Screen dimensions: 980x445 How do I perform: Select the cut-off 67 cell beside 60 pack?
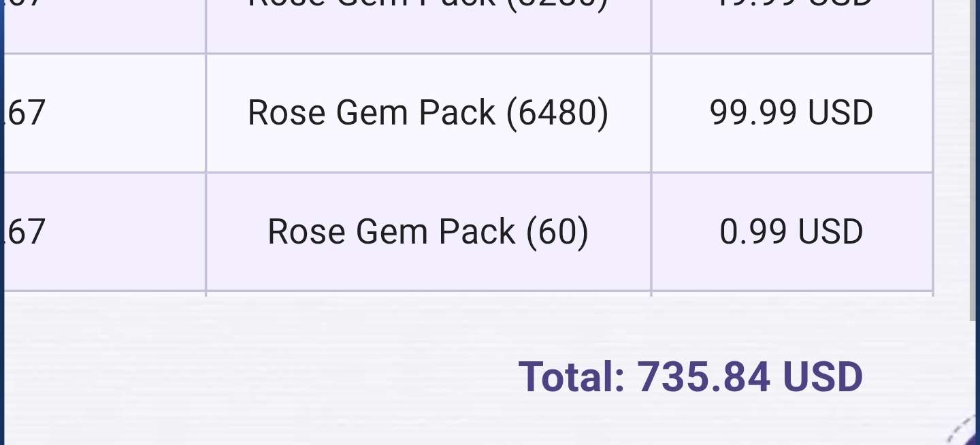pyautogui.click(x=104, y=232)
